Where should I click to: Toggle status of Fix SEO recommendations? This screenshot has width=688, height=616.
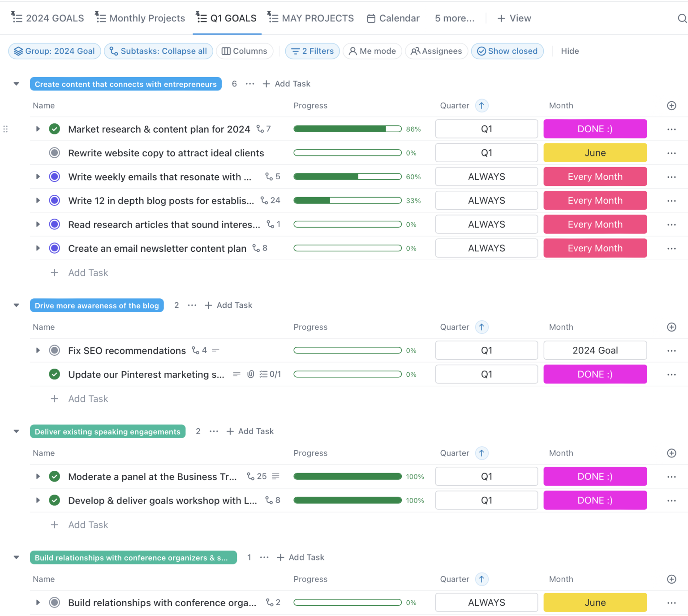tap(55, 350)
